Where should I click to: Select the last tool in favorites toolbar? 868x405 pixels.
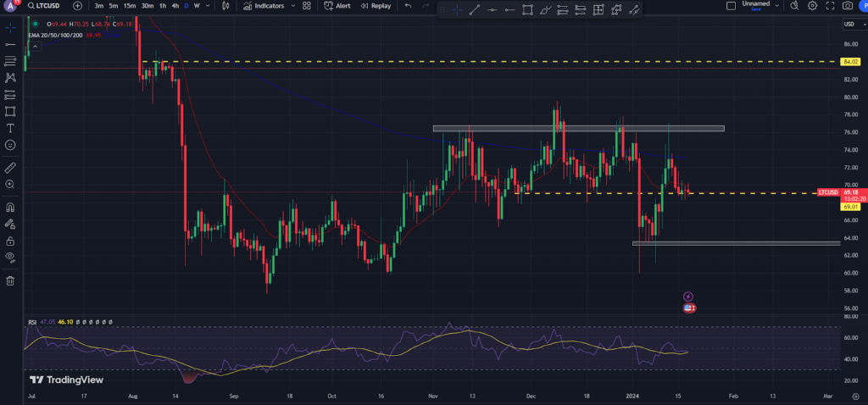coord(634,9)
